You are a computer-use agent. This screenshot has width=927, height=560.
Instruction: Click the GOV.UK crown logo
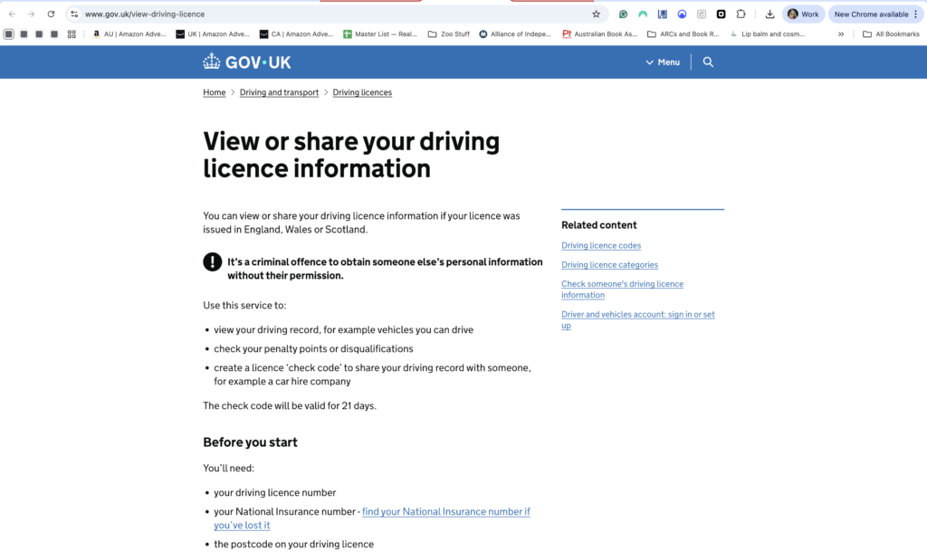tap(211, 62)
